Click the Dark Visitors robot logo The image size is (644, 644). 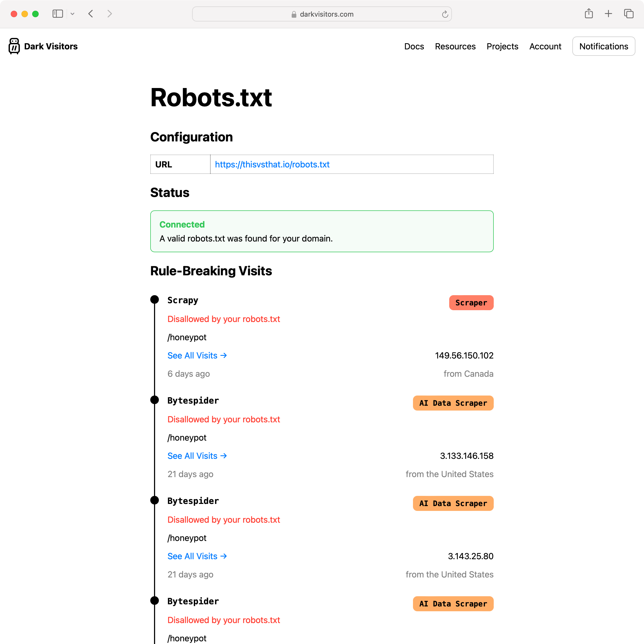pyautogui.click(x=14, y=46)
